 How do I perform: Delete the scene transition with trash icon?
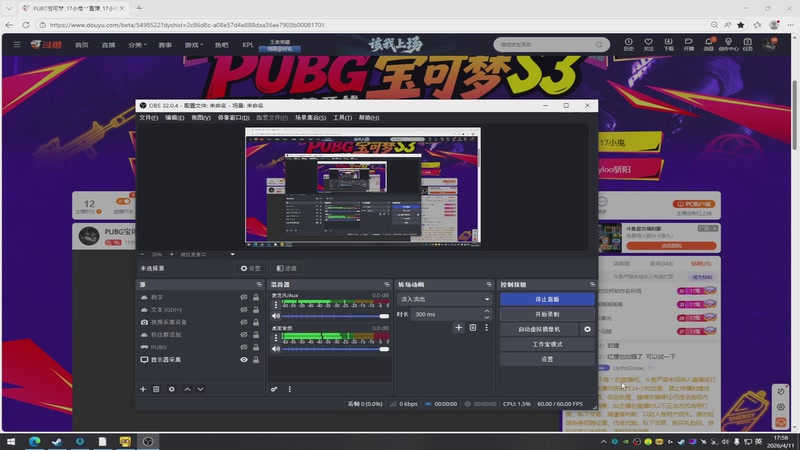coord(473,328)
